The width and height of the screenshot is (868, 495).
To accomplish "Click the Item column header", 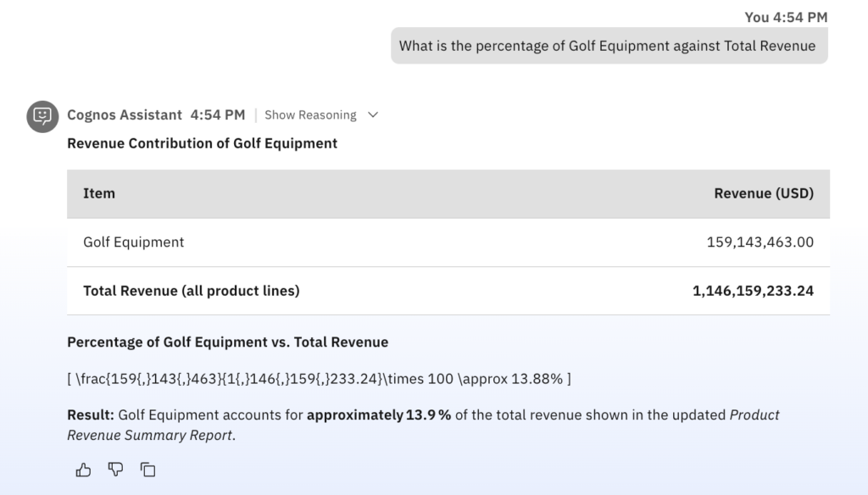I will (x=99, y=193).
